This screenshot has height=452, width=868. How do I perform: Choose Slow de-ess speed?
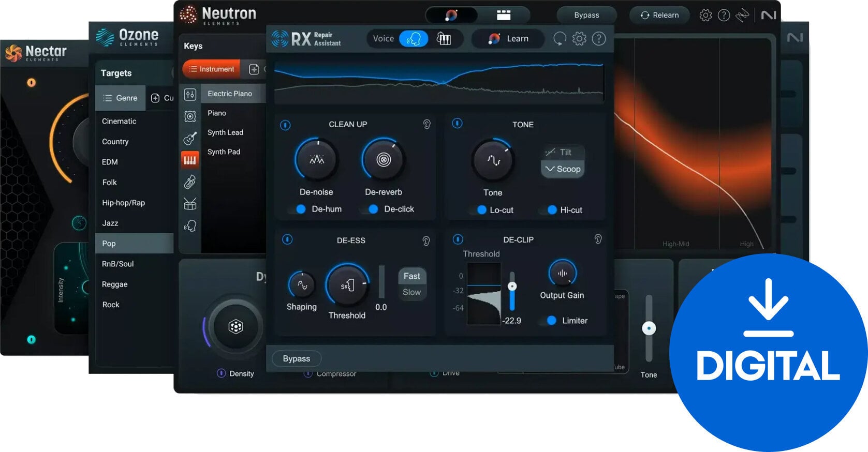412,292
